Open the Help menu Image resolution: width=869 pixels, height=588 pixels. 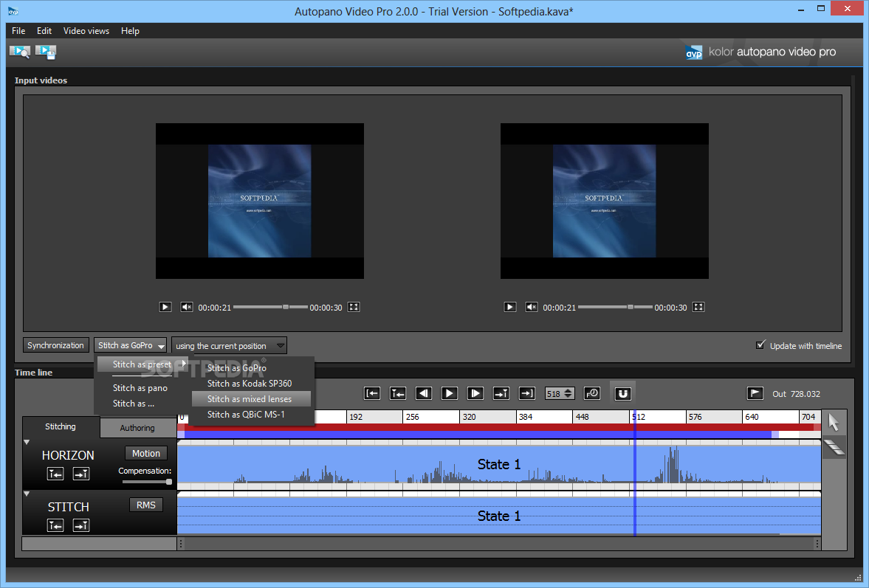tap(130, 31)
